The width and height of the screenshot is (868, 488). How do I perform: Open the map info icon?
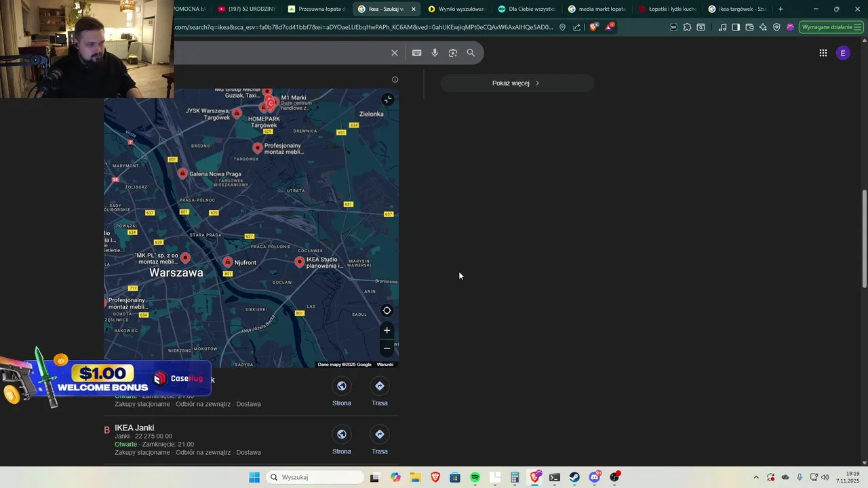395,79
